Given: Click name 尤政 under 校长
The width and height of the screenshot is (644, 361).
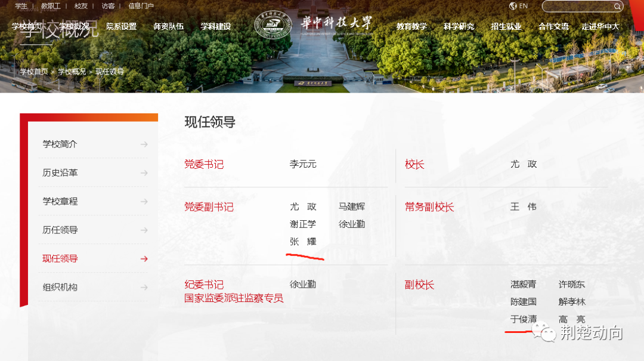Looking at the screenshot, I should point(524,164).
